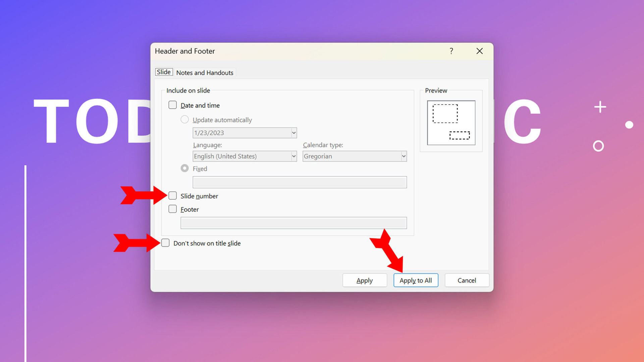Check the Slide number checkbox
Screen dimensions: 644x362
pyautogui.click(x=172, y=196)
